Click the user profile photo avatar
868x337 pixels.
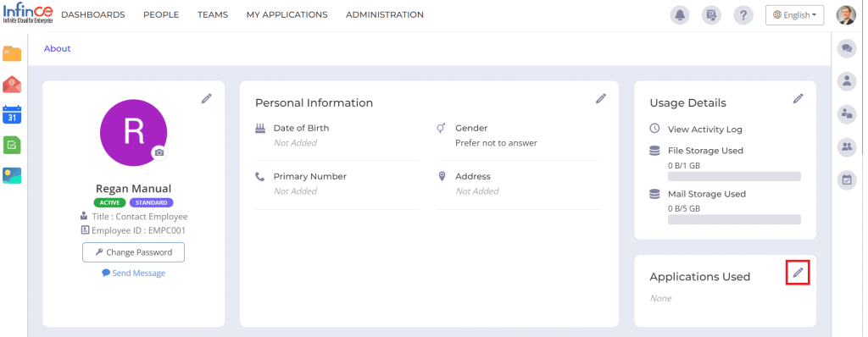[845, 15]
